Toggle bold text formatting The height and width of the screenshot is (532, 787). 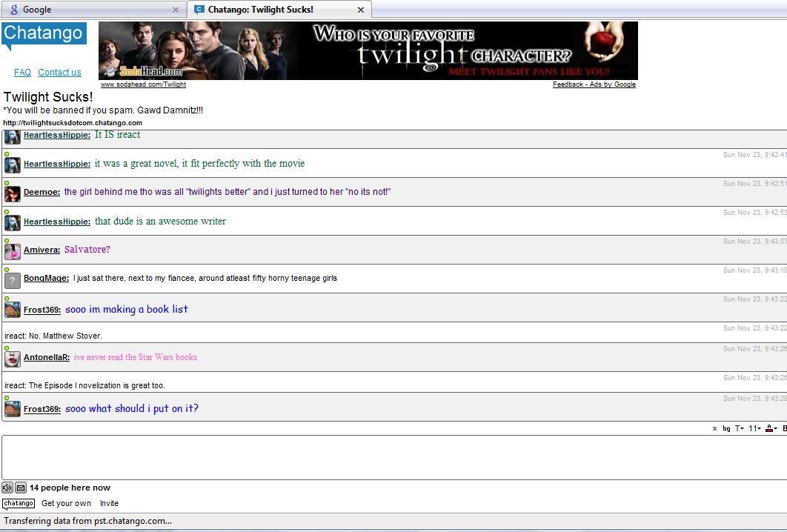(784, 428)
